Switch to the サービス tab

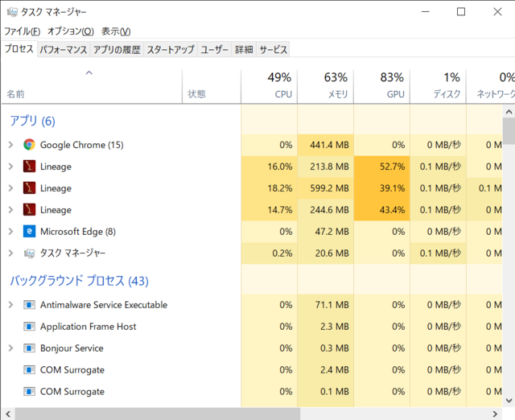click(273, 50)
